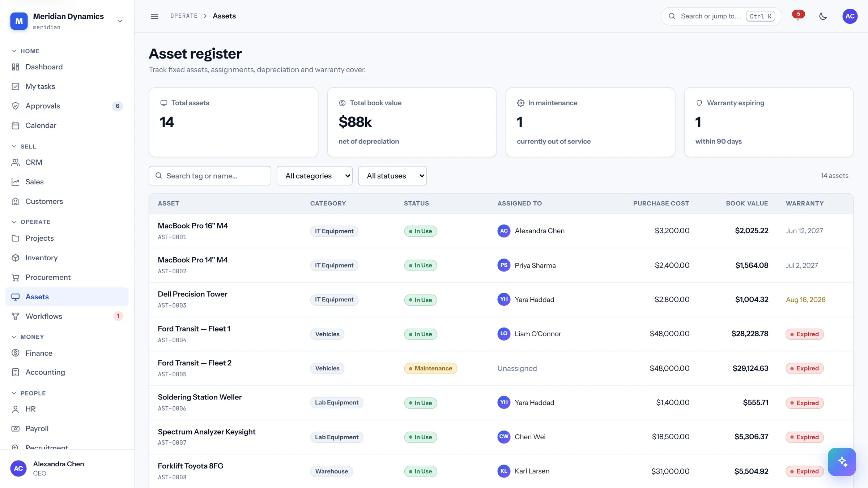
Task: Click the Projects folder icon
Action: pos(16,238)
